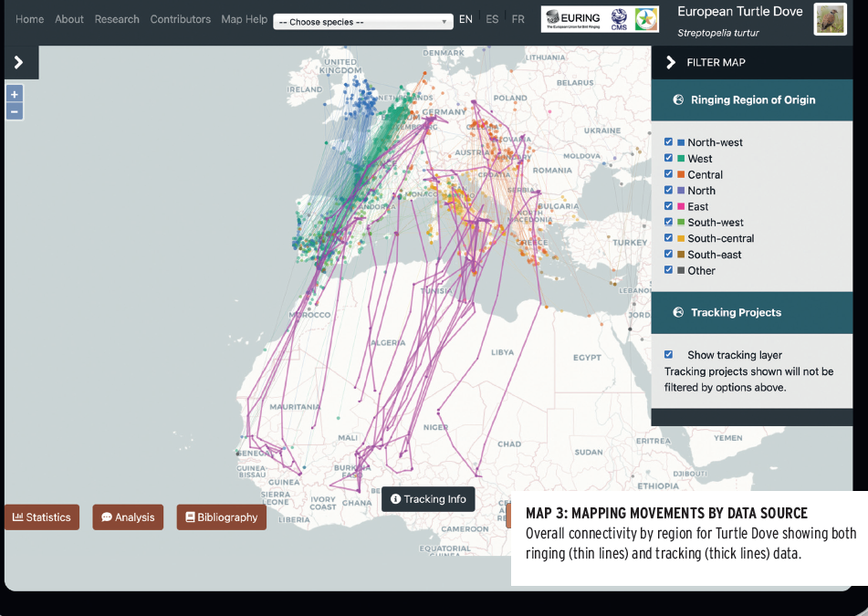
Task: Click the East pink color swatch
Action: [681, 206]
